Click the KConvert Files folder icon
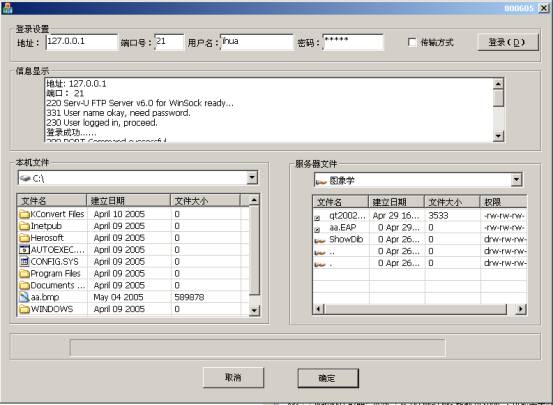The image size is (553, 405). point(24,214)
